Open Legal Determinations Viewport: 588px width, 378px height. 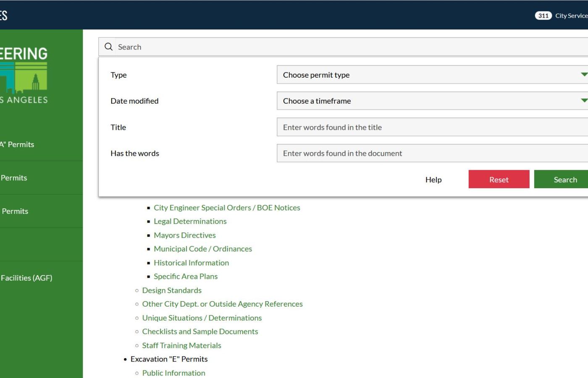[190, 221]
